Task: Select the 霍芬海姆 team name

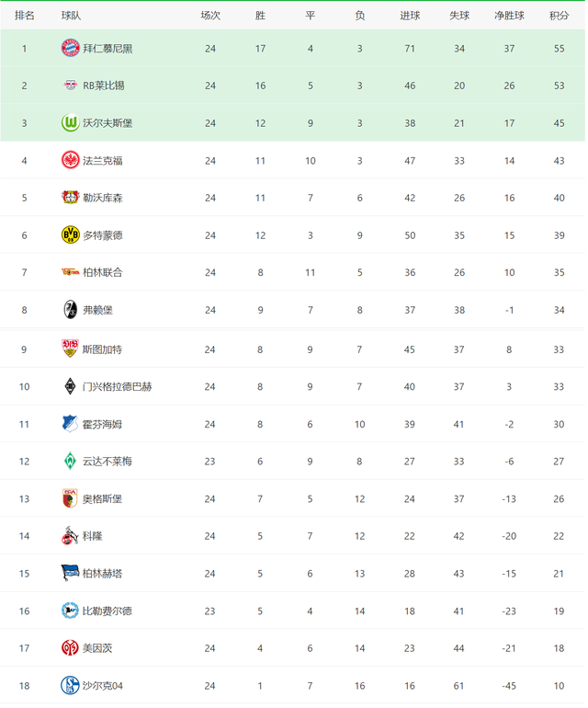Action: (x=102, y=423)
